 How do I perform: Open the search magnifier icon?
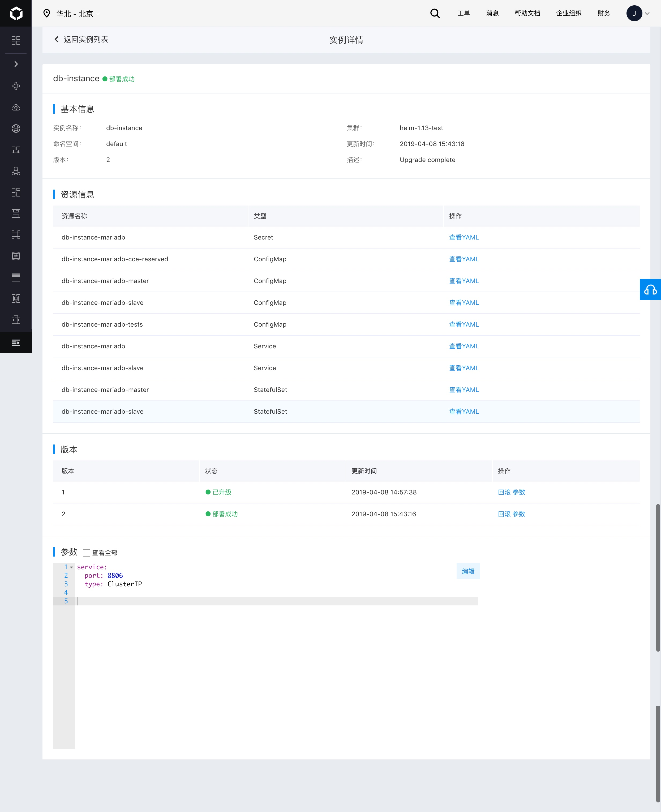click(435, 14)
